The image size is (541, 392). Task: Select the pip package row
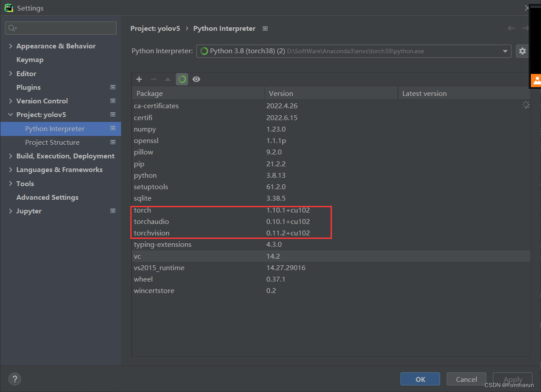331,164
